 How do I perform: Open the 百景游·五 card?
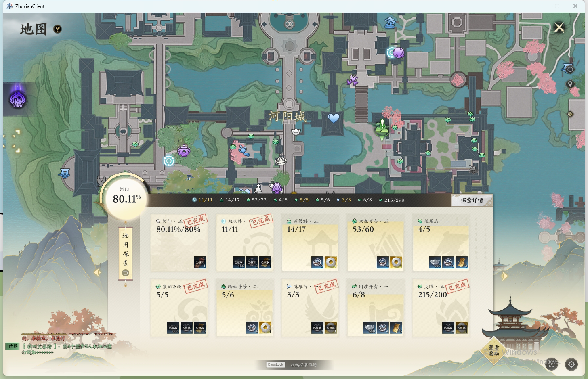click(310, 243)
